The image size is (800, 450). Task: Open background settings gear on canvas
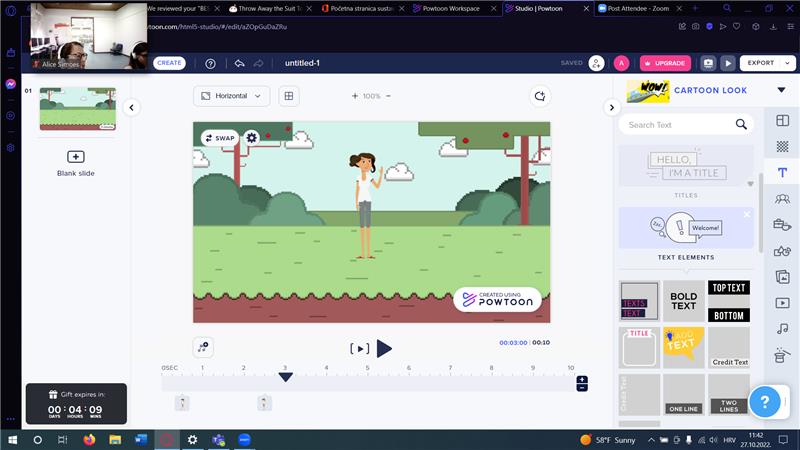[x=252, y=138]
